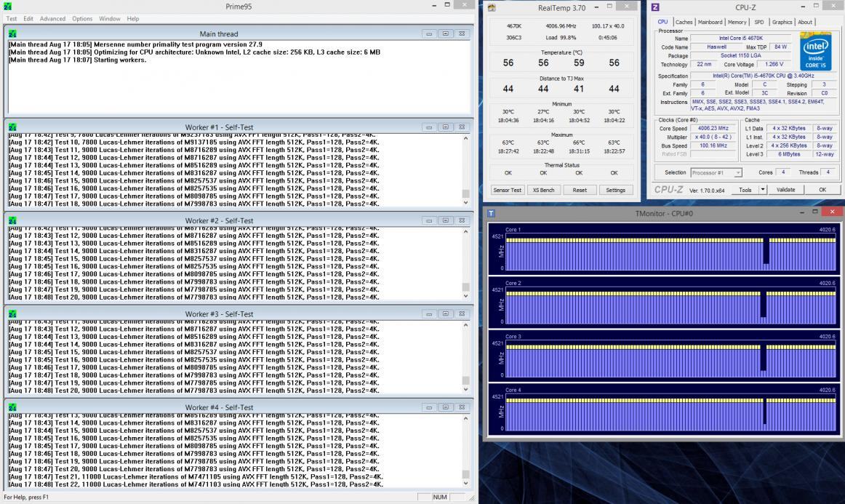Viewport: 845px width, 504px height.
Task: Open the Edit menu in Prime95
Action: [x=28, y=18]
